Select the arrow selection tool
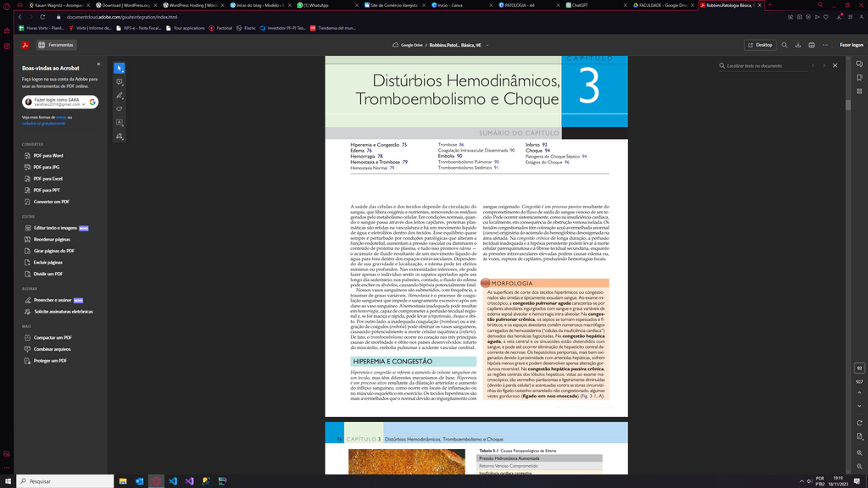This screenshot has width=868, height=488. [120, 68]
